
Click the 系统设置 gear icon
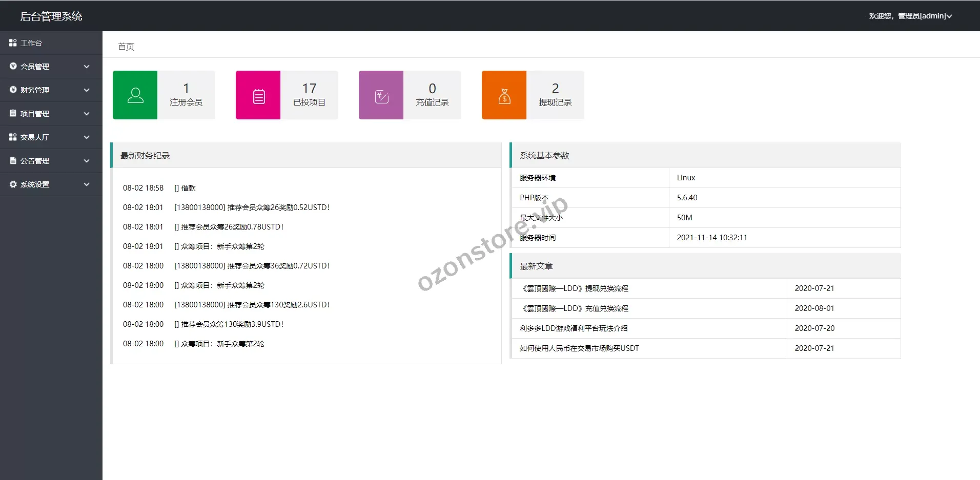pyautogui.click(x=13, y=184)
